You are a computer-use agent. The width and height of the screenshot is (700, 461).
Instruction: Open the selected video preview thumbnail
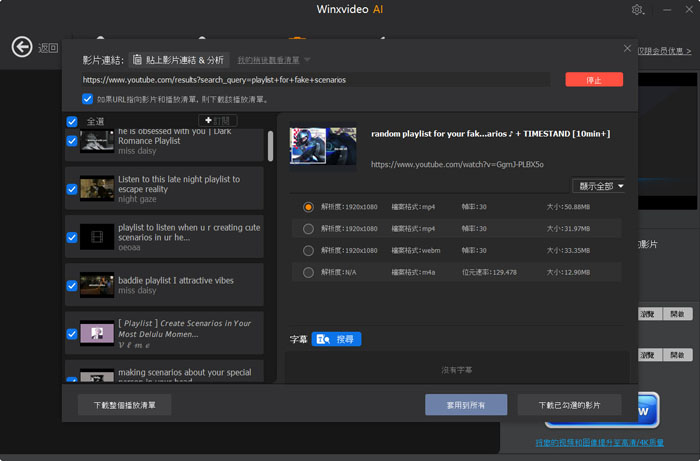[x=323, y=145]
